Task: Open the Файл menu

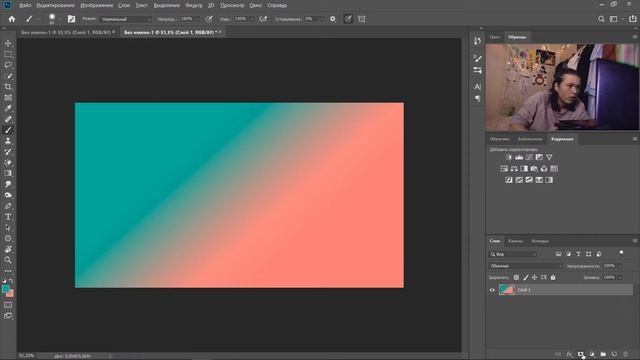Action: 24,5
